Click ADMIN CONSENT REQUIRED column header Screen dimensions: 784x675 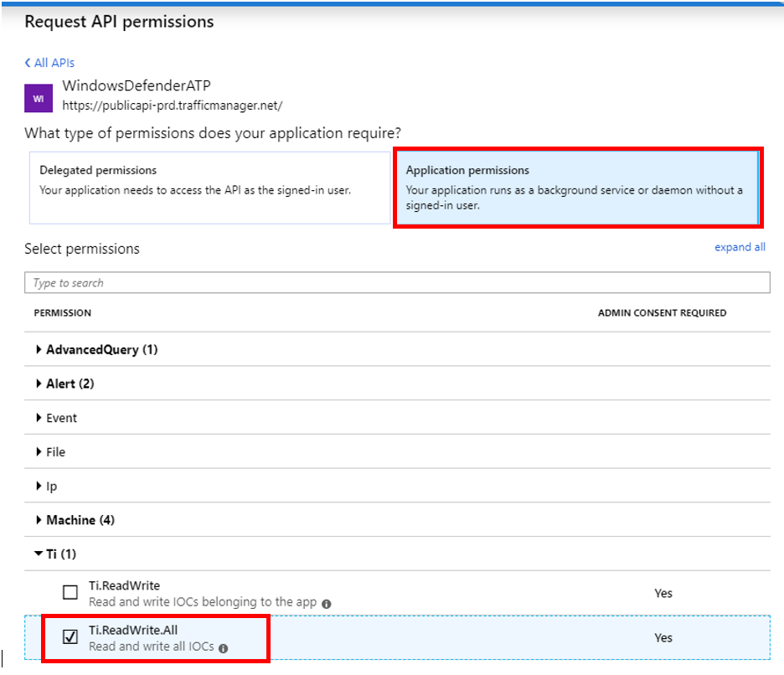[662, 313]
